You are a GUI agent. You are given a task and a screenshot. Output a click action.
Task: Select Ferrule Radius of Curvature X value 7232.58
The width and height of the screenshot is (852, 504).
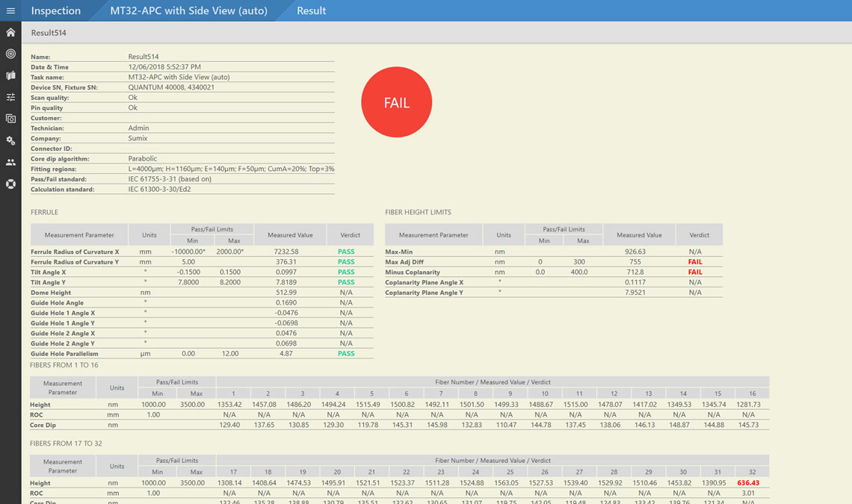click(x=286, y=252)
